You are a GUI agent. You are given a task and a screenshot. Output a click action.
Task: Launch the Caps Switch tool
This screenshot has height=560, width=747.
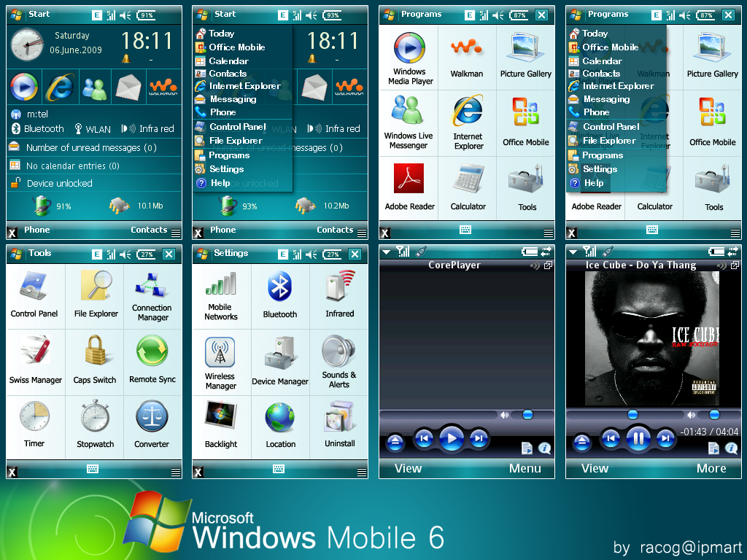[95, 359]
